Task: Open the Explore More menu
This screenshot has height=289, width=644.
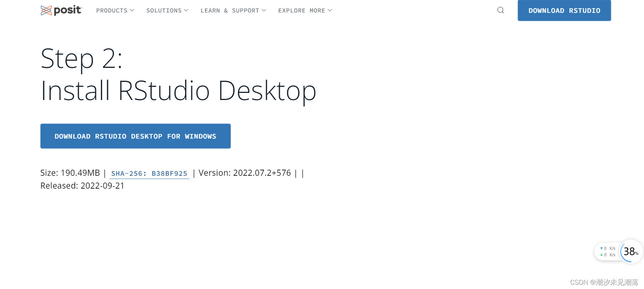Action: tap(305, 11)
